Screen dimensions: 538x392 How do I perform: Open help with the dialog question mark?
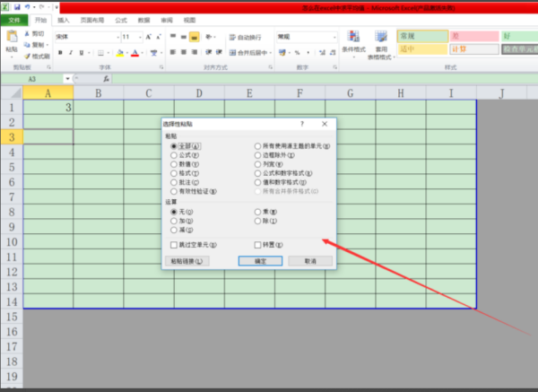pyautogui.click(x=302, y=124)
